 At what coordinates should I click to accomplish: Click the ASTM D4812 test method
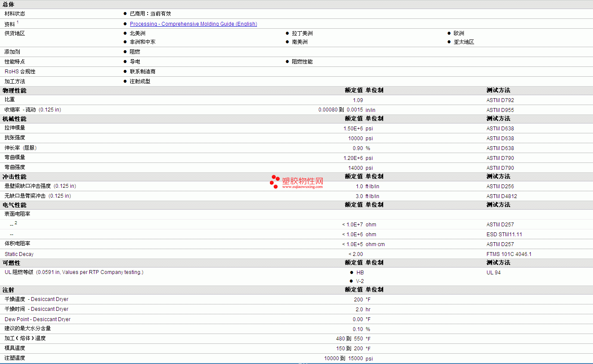[x=502, y=196]
